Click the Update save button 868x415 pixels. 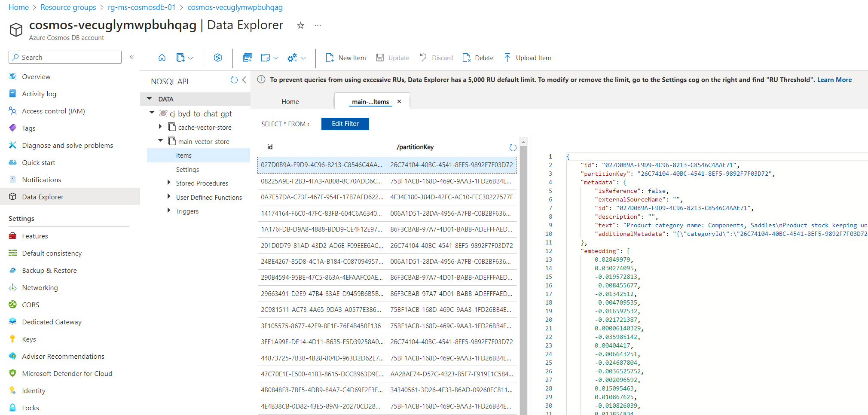[x=392, y=58]
